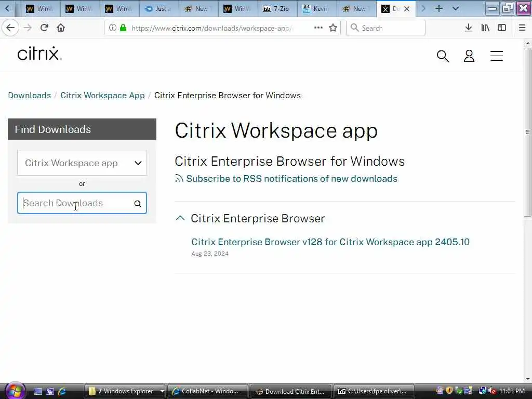The width and height of the screenshot is (532, 399).
Task: Open the browser Downloads arrow panel
Action: coord(469,28)
